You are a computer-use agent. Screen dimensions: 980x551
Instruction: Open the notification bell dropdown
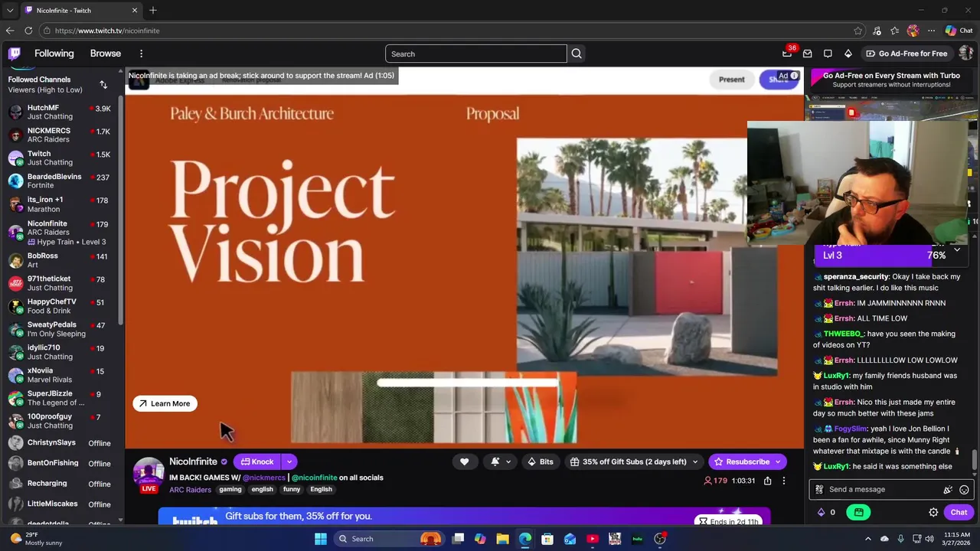pyautogui.click(x=499, y=461)
